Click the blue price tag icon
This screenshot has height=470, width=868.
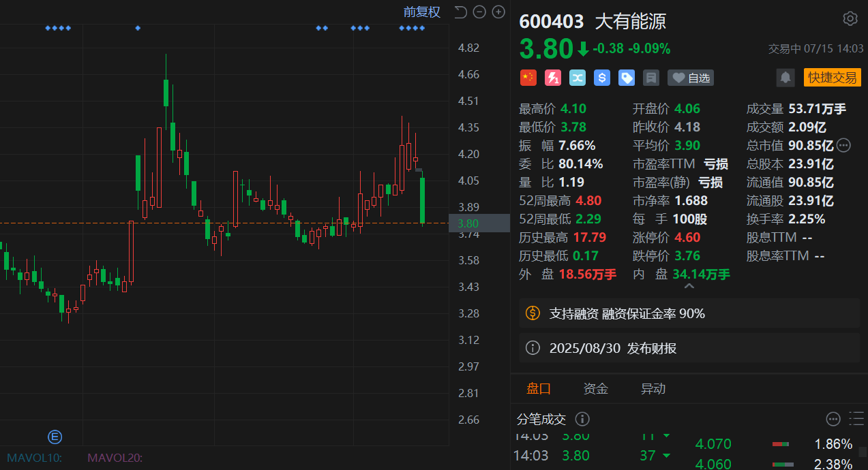click(x=627, y=78)
